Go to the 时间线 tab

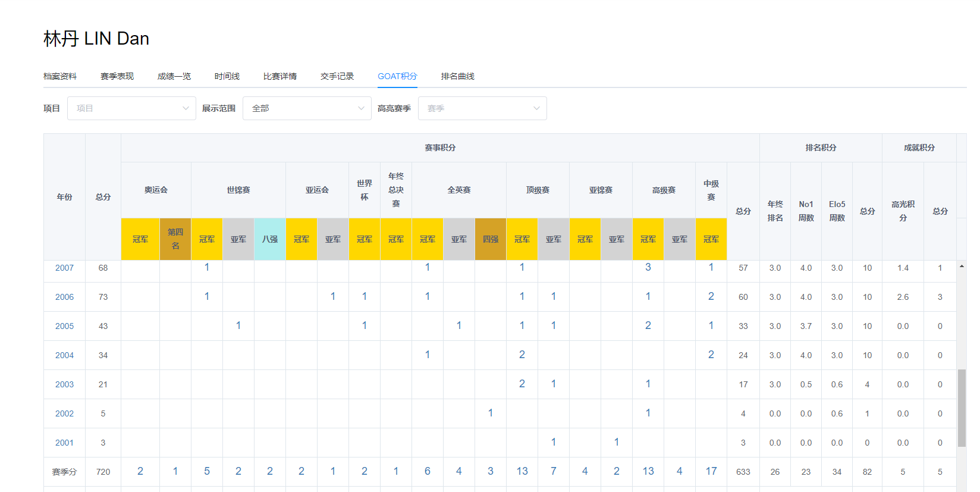point(227,76)
